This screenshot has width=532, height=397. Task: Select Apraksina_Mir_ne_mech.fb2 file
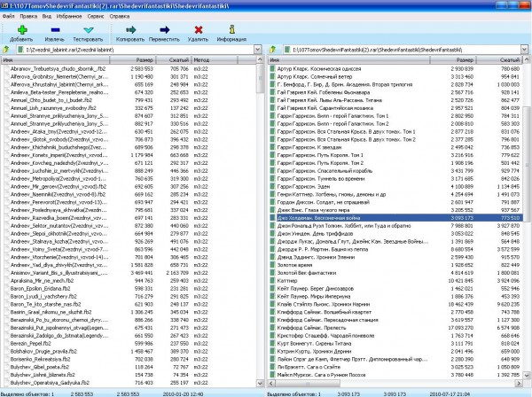[42, 281]
